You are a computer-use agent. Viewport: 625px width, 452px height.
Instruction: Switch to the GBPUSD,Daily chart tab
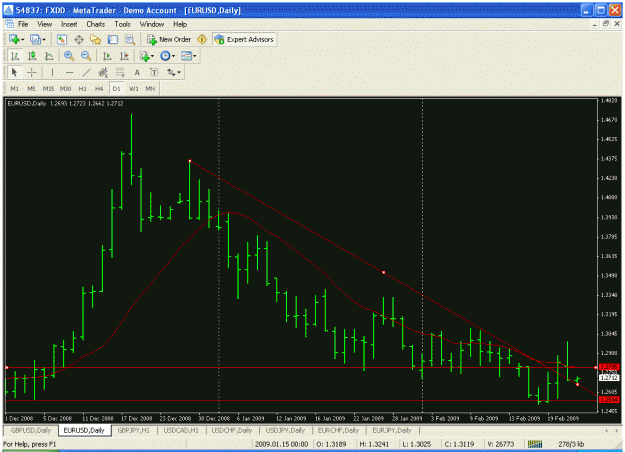click(31, 430)
